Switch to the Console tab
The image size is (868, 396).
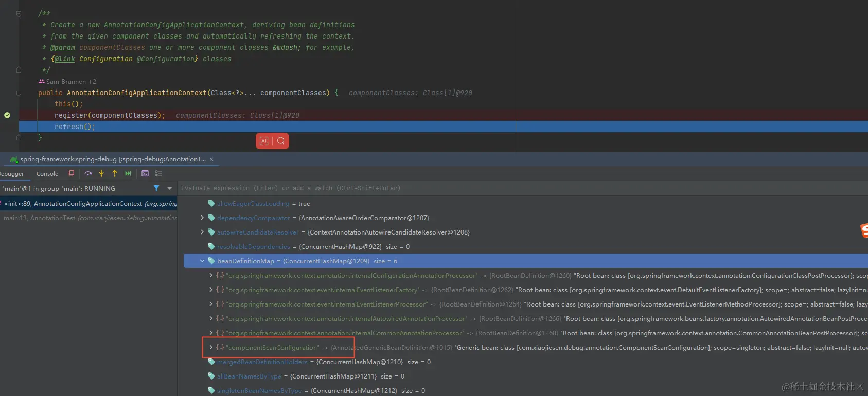47,174
